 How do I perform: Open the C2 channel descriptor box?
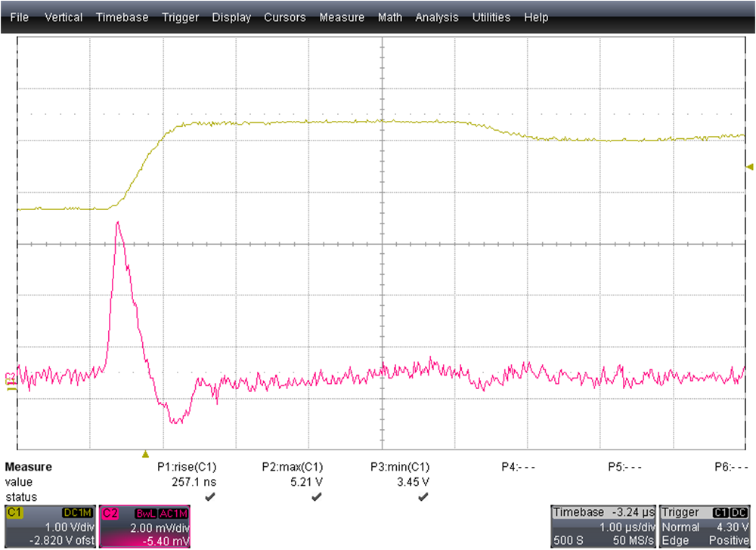click(x=144, y=526)
